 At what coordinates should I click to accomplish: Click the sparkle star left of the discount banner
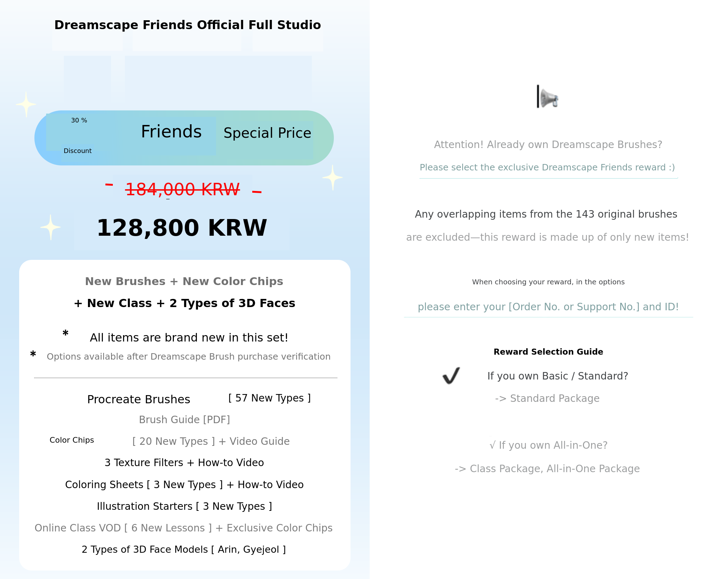26,104
